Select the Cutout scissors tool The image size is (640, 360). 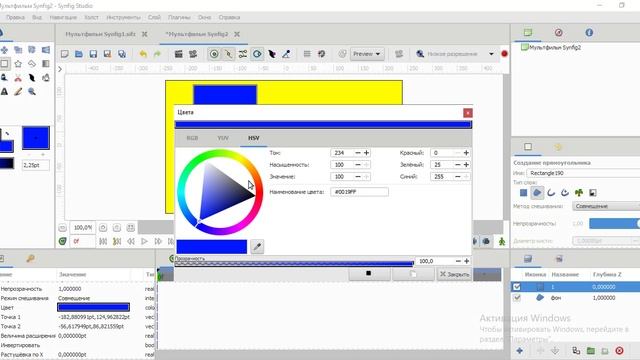18,78
